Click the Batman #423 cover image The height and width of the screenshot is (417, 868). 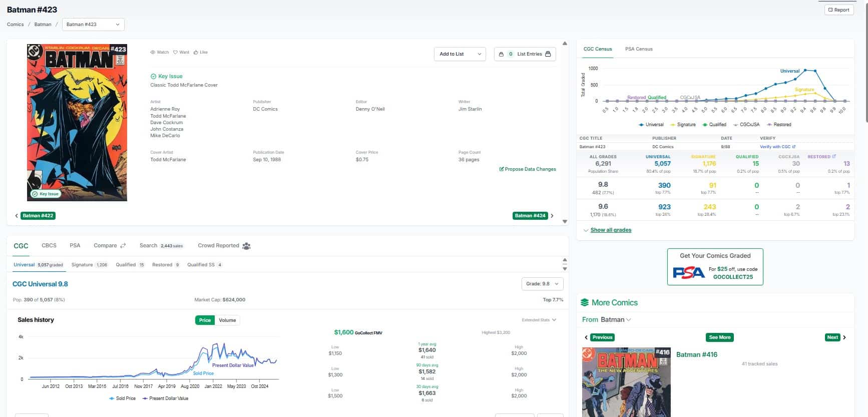pyautogui.click(x=77, y=123)
